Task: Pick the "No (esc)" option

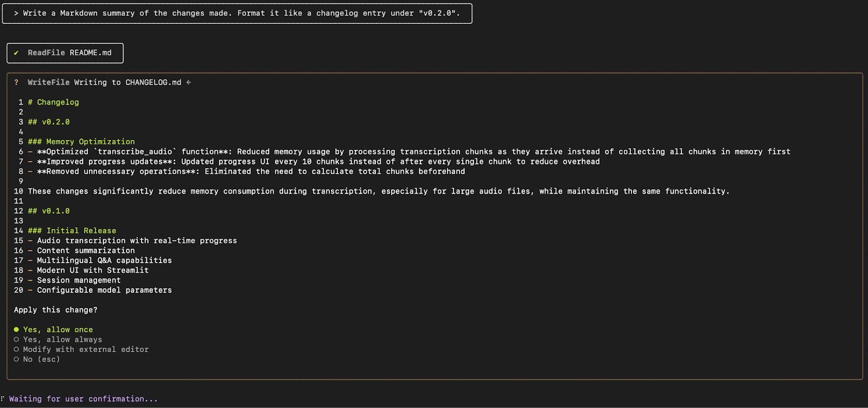Action: 37,359
